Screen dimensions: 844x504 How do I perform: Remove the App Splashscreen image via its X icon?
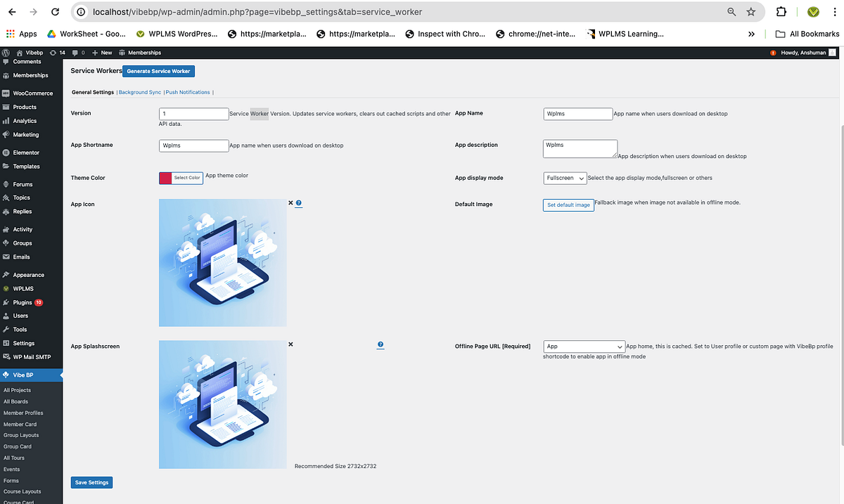pos(290,344)
